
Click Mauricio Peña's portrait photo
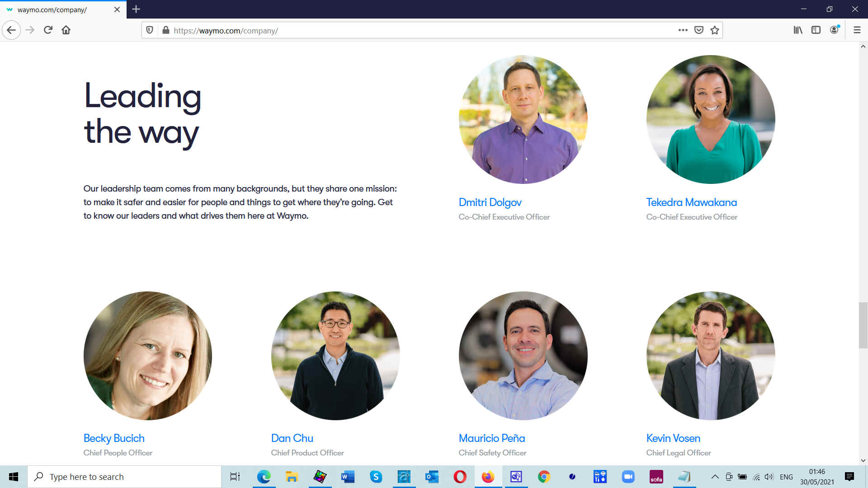coord(523,356)
